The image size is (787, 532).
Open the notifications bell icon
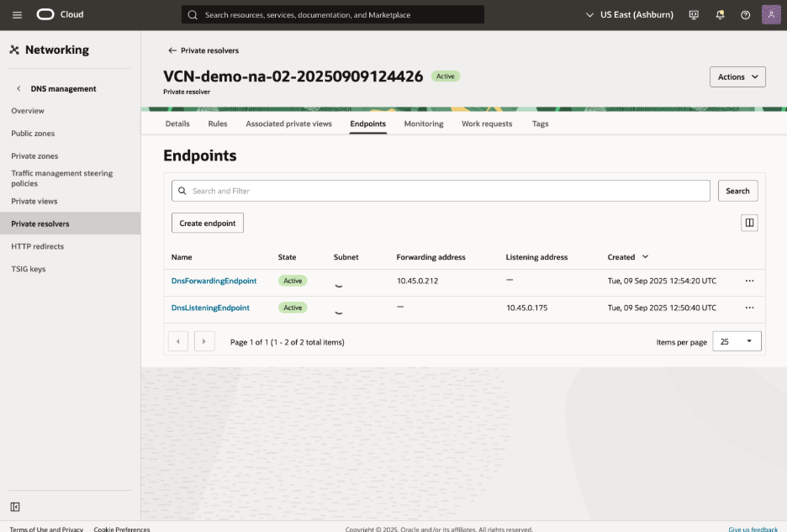click(720, 14)
